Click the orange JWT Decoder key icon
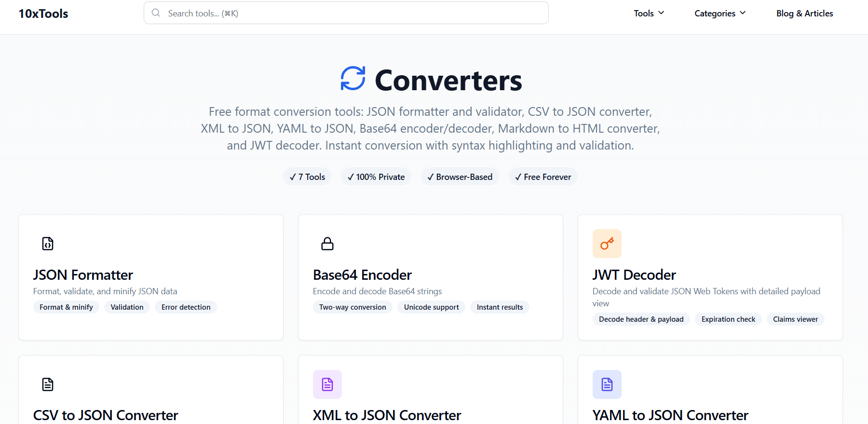The width and height of the screenshot is (868, 424). [607, 244]
